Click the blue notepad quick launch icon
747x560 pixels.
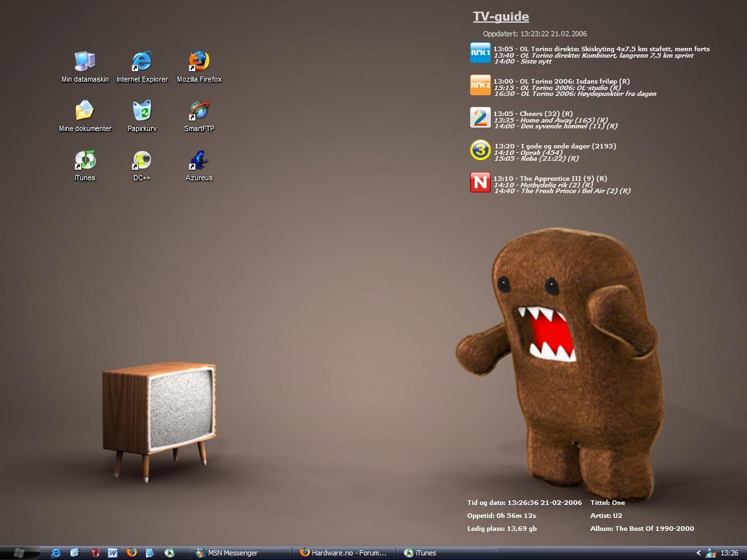150,553
